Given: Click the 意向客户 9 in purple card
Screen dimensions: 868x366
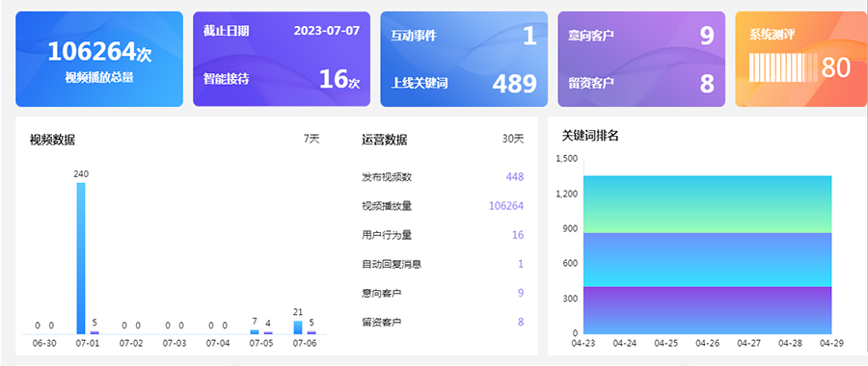Looking at the screenshot, I should 707,36.
